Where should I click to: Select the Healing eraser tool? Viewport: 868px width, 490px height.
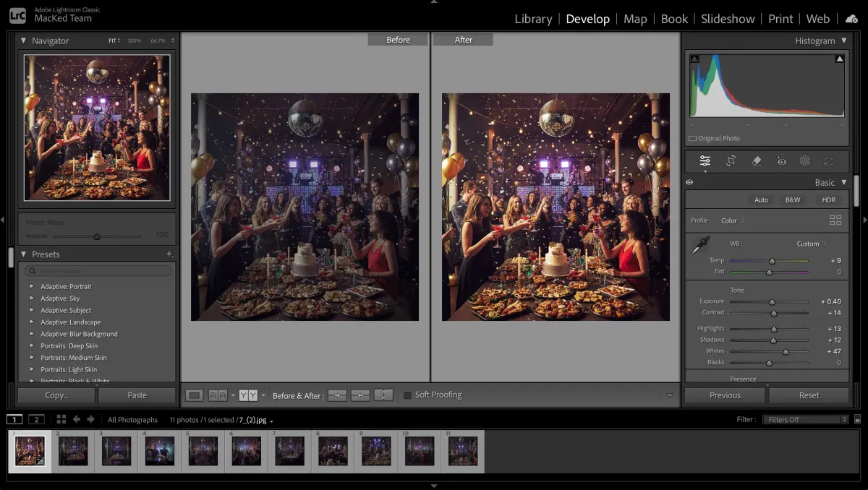(757, 161)
